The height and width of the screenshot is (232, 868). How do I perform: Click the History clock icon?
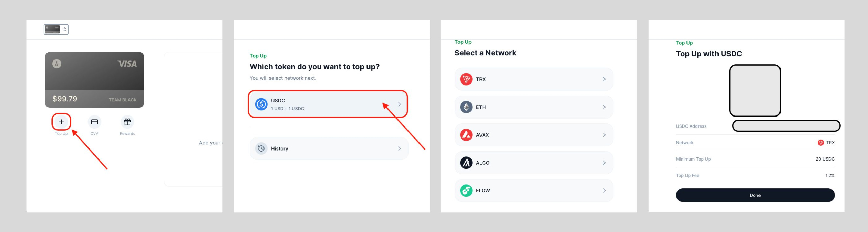tap(261, 148)
